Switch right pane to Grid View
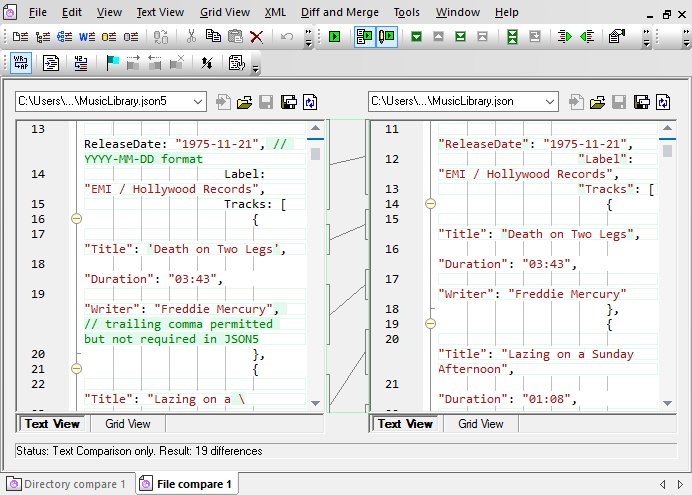This screenshot has height=495, width=692. point(480,424)
